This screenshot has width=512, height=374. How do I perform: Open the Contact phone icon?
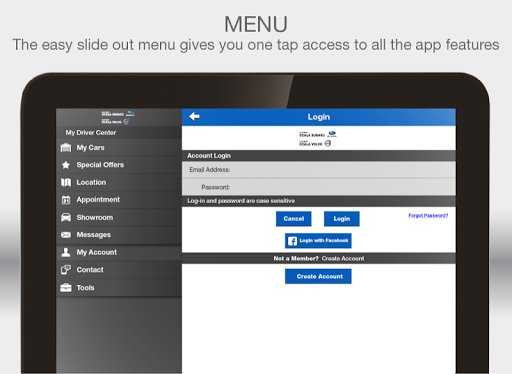[x=66, y=270]
